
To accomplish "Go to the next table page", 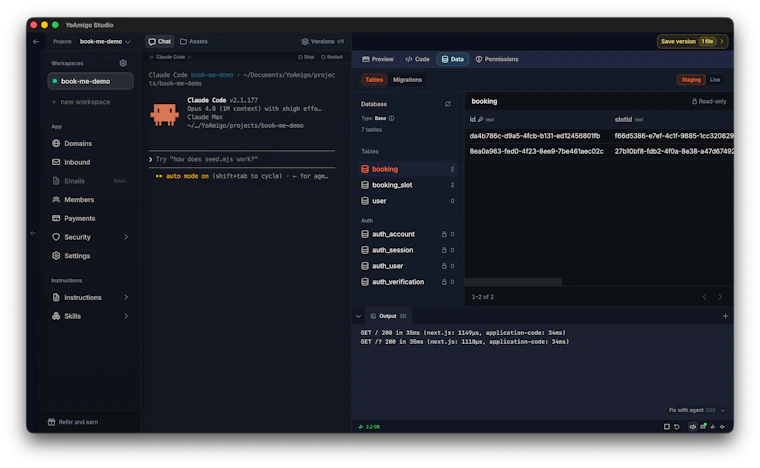I will (x=720, y=297).
